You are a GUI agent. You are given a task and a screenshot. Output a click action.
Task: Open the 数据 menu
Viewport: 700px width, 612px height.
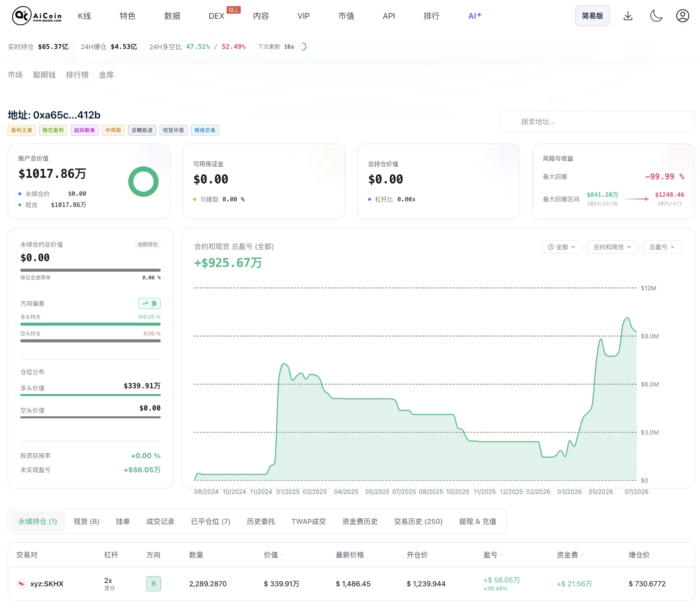tap(172, 16)
